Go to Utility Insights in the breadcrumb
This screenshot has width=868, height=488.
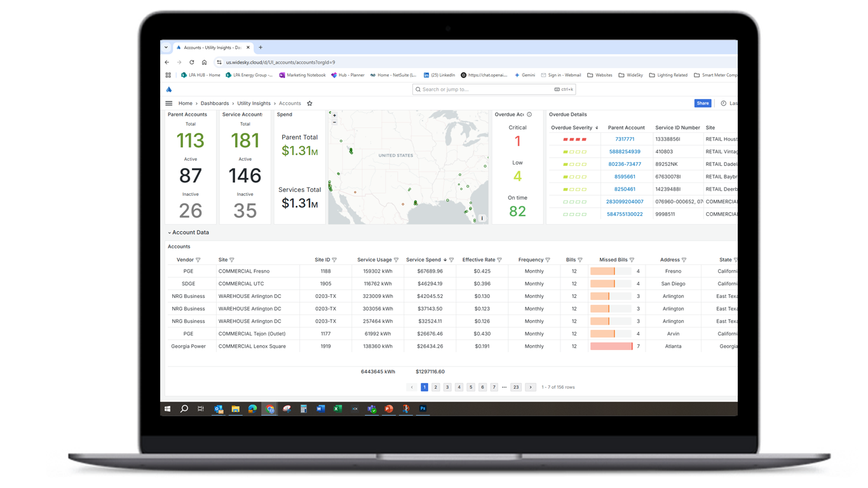click(254, 104)
